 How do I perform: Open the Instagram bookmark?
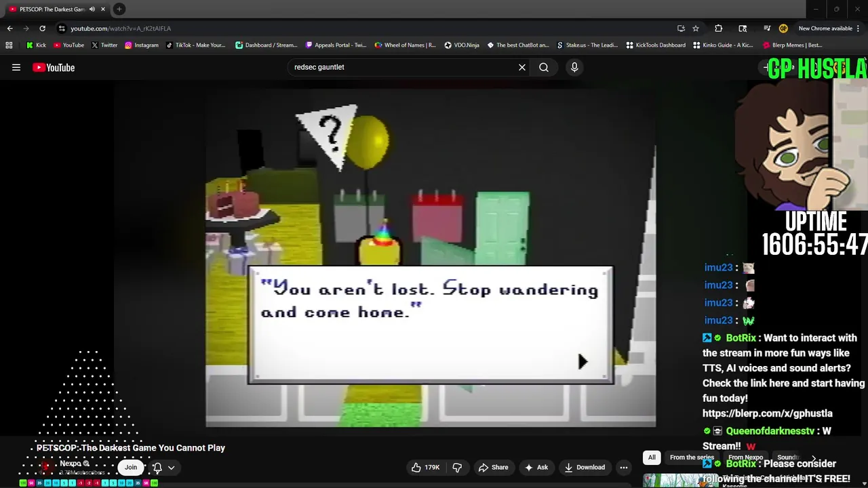[x=141, y=45]
